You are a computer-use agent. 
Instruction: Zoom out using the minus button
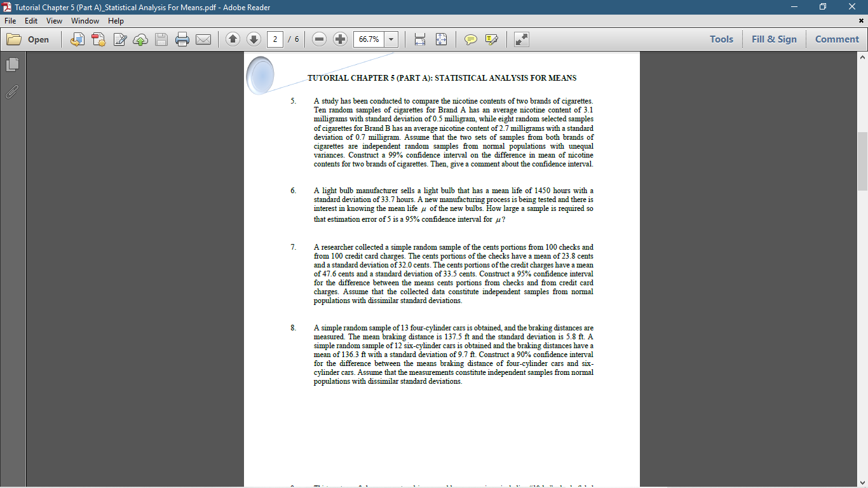(320, 39)
